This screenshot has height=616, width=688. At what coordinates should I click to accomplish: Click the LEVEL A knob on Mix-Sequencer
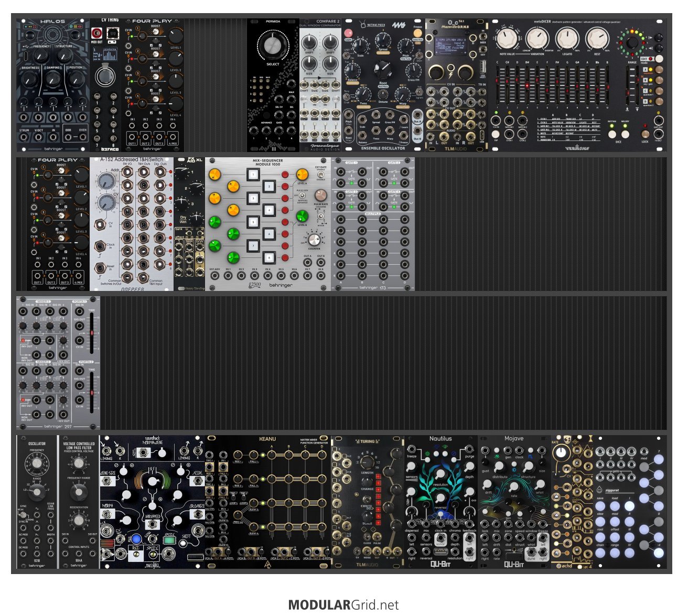pos(302,175)
